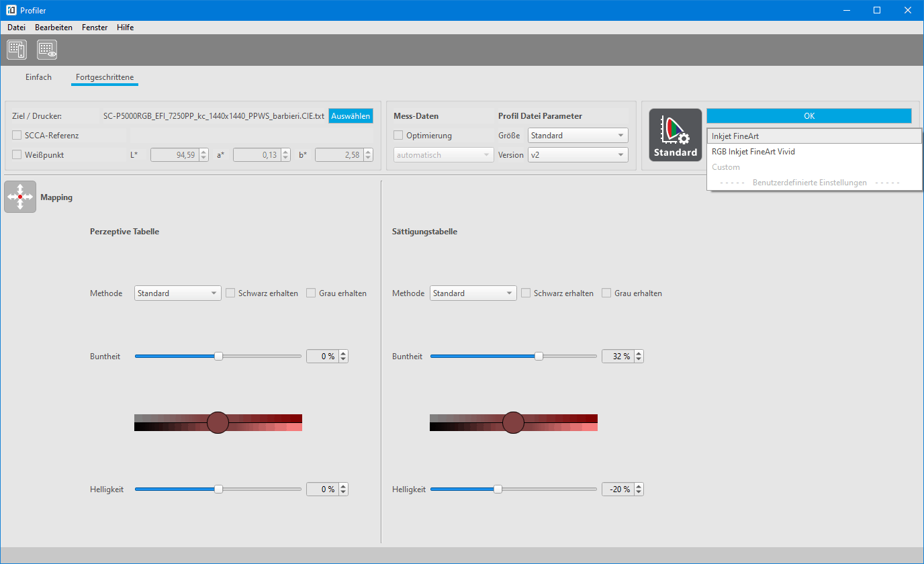
Task: Switch to the Einfach tab
Action: (x=38, y=77)
